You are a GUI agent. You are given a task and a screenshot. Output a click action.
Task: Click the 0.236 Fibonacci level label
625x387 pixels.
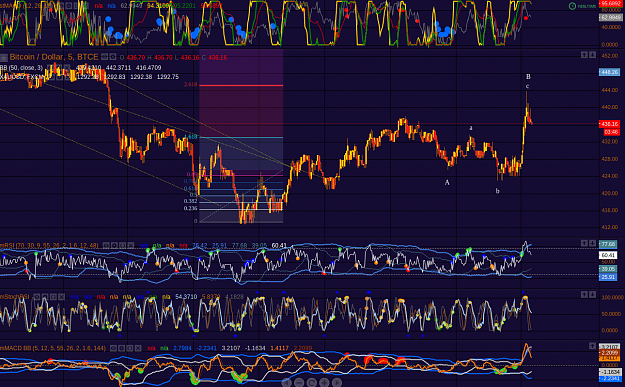point(190,208)
